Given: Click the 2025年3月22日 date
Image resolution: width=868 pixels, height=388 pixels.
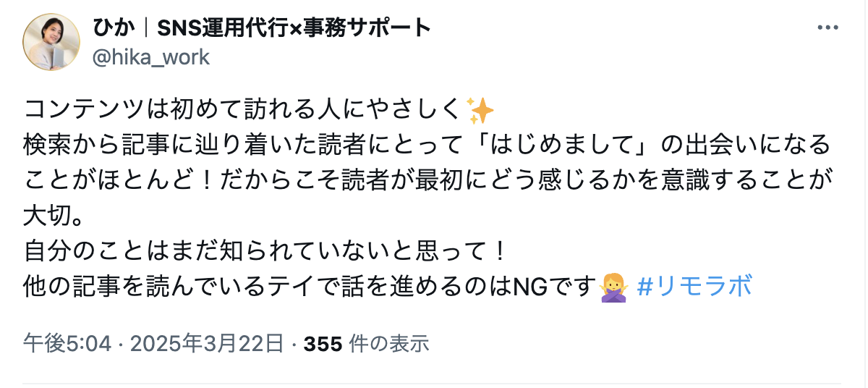Looking at the screenshot, I should pyautogui.click(x=208, y=343).
